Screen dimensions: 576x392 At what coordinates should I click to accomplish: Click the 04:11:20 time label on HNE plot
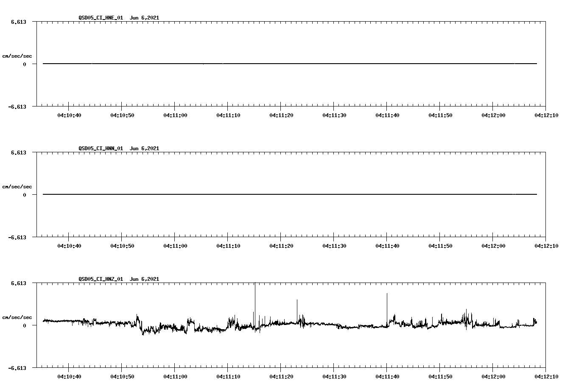pyautogui.click(x=281, y=115)
